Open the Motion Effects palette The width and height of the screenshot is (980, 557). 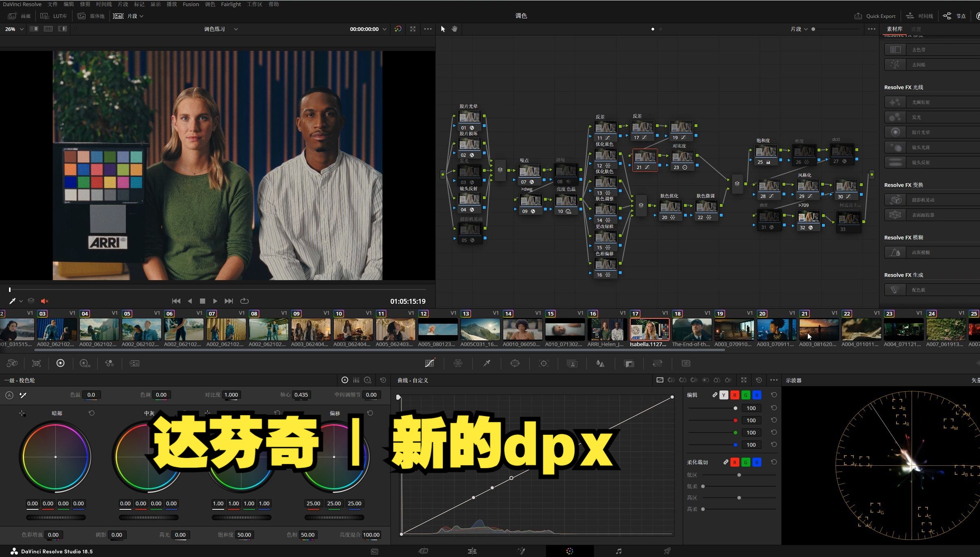coord(134,363)
